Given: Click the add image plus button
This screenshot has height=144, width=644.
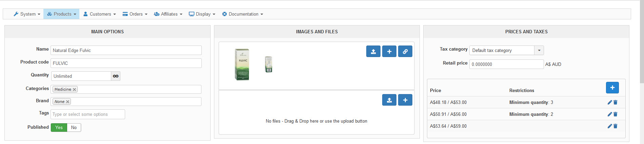Looking at the screenshot, I should click(389, 52).
